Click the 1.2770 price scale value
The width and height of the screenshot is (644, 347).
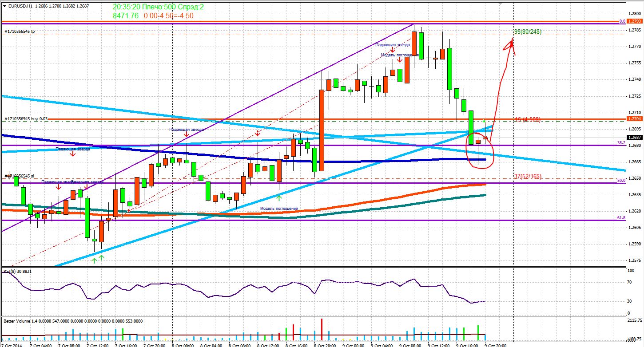tap(634, 46)
